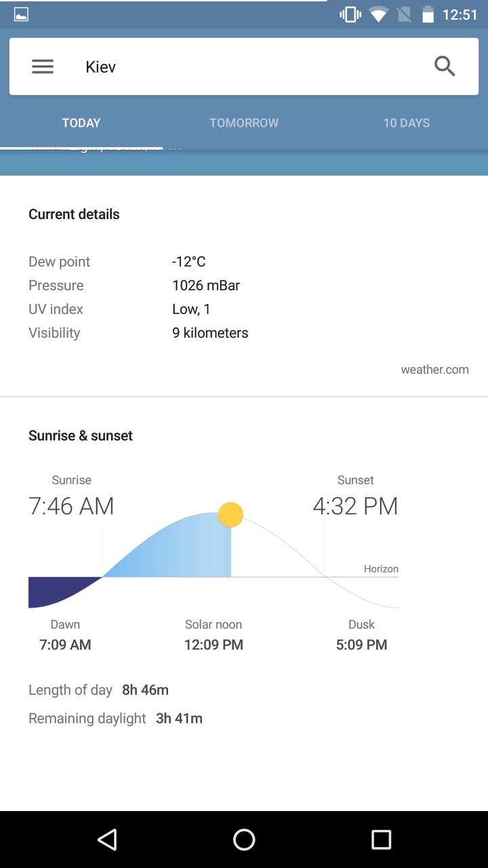Go back with Android back button
Screen dimensions: 488x868
[x=107, y=840]
